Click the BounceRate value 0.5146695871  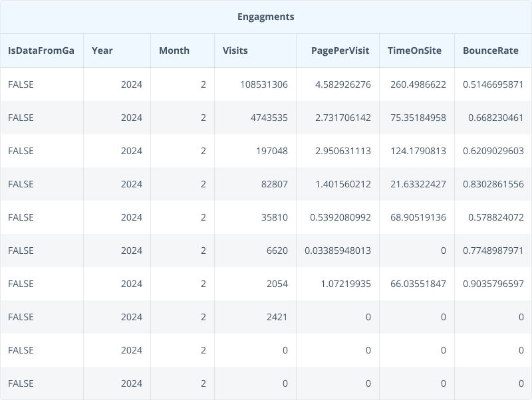(493, 84)
